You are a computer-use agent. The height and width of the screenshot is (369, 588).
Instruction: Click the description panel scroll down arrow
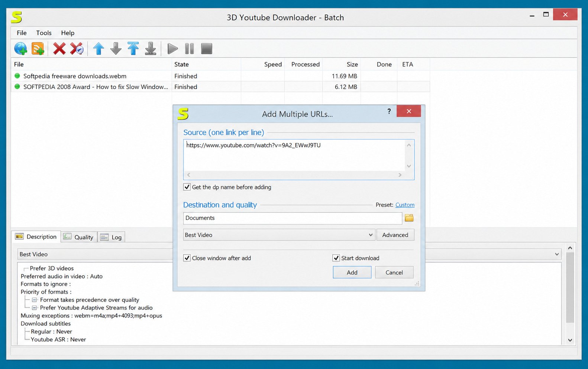coord(570,340)
